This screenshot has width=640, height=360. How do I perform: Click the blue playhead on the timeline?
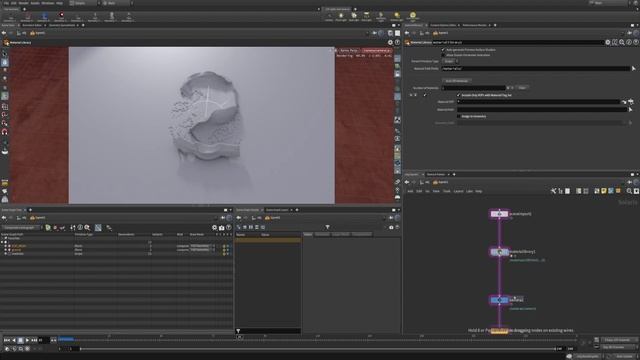[66, 339]
